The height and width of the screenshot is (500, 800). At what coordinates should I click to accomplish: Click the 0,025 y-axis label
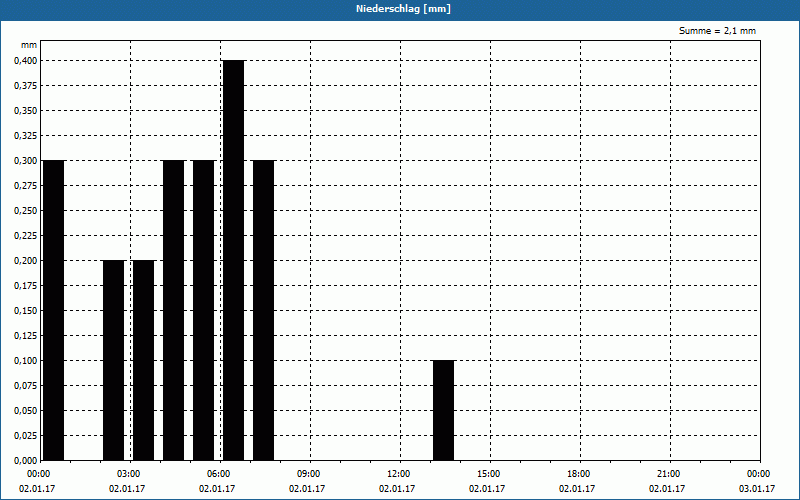(26, 436)
